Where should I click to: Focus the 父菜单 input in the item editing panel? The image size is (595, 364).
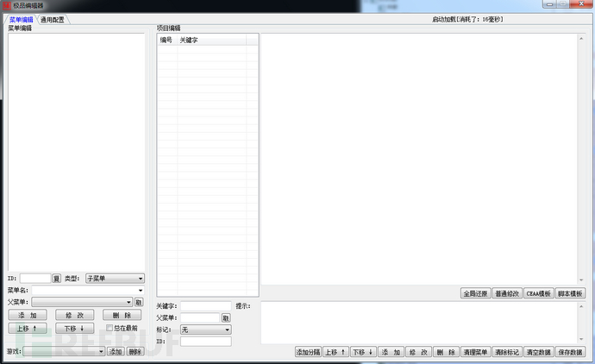pos(200,317)
